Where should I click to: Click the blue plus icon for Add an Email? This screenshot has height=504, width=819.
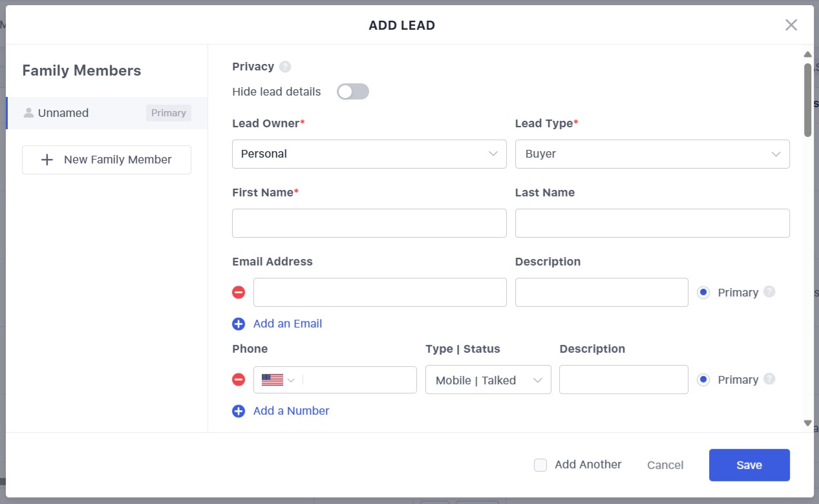(239, 324)
